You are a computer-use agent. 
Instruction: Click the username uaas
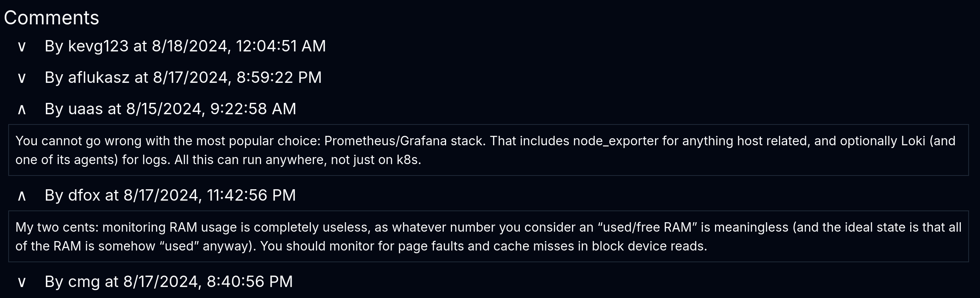coord(85,109)
